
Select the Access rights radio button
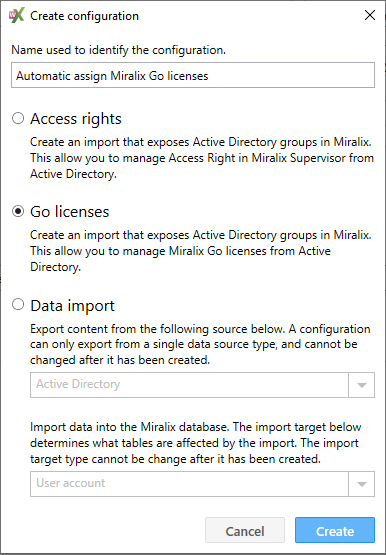[x=18, y=118]
